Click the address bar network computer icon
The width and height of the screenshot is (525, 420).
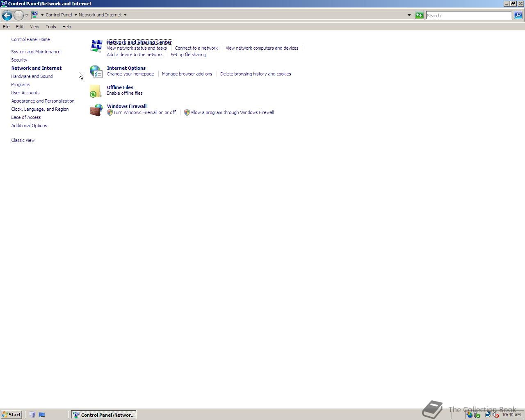point(35,15)
